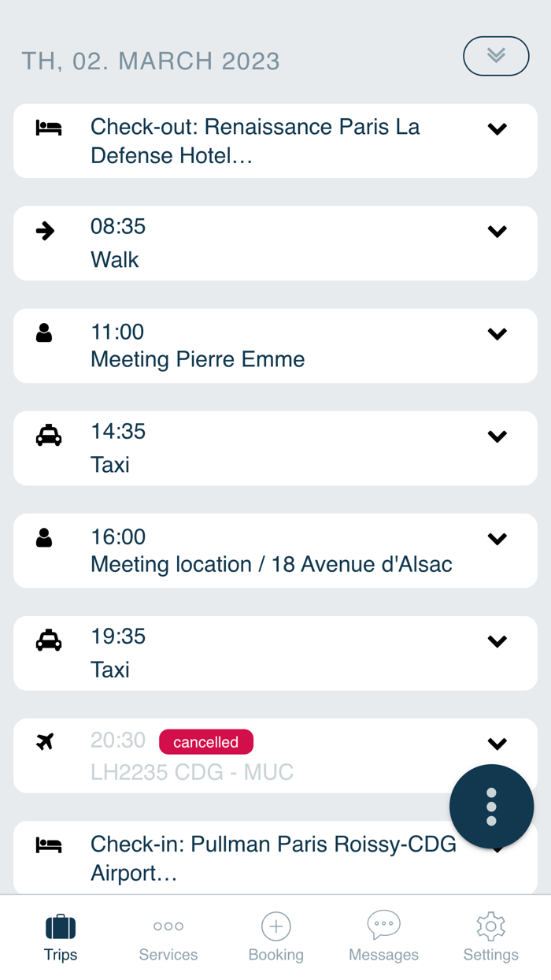Select the bed icon for Pullman check-in
This screenshot has width=551, height=980.
click(x=47, y=844)
